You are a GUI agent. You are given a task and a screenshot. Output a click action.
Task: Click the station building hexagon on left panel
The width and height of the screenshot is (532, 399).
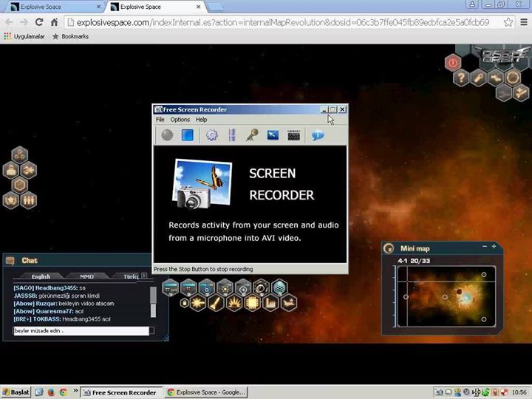click(x=11, y=170)
